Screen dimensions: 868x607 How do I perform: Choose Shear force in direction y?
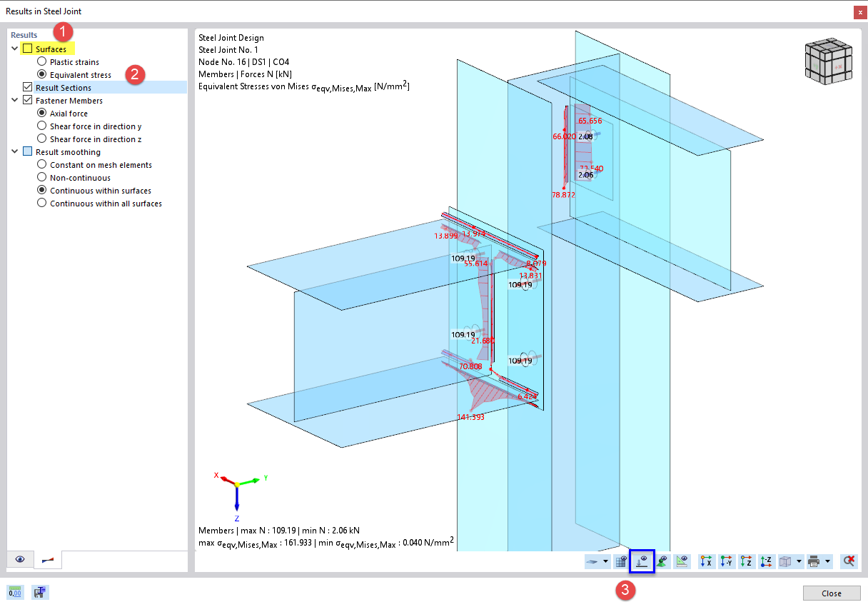pos(41,126)
